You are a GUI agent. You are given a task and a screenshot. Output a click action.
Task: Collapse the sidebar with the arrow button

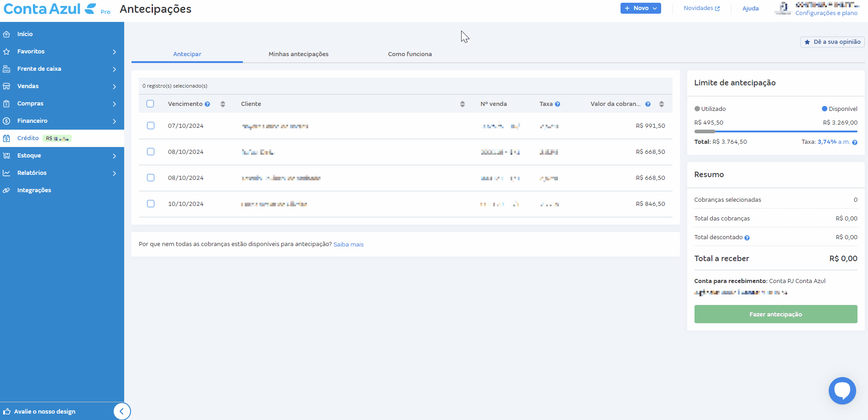pyautogui.click(x=121, y=411)
